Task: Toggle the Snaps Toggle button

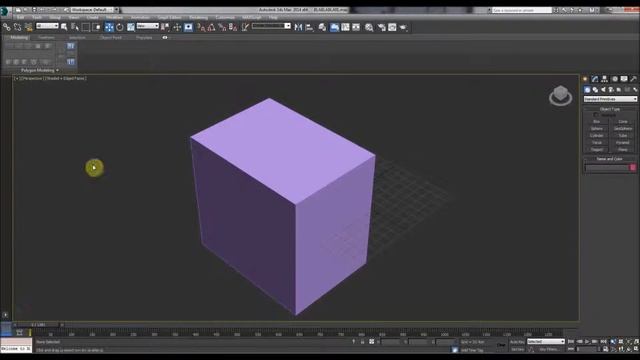Action: [x=201, y=27]
